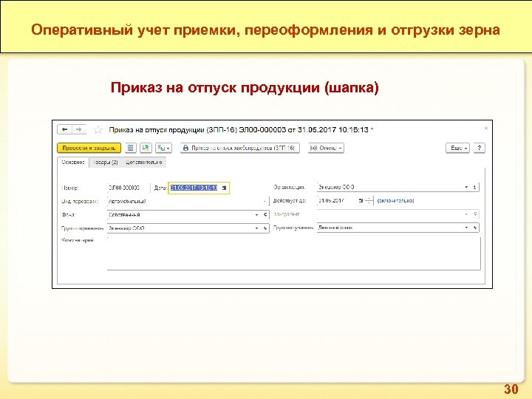The height and width of the screenshot is (399, 532).
Task: Open the create-based-on dropdown icon
Action: coord(163,148)
